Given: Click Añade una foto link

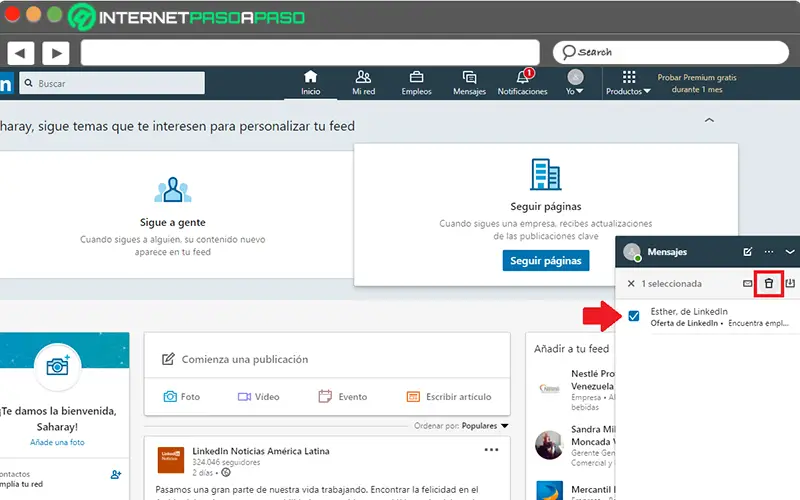Looking at the screenshot, I should tap(57, 442).
